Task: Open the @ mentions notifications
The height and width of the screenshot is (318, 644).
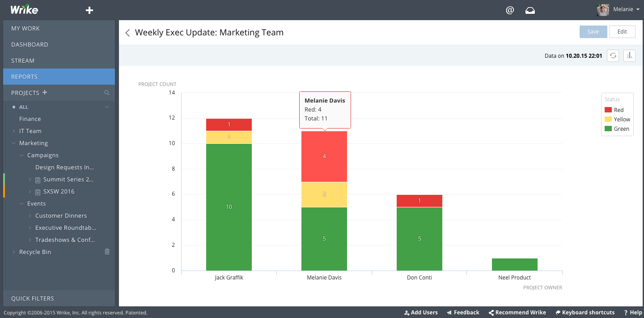Action: point(510,10)
